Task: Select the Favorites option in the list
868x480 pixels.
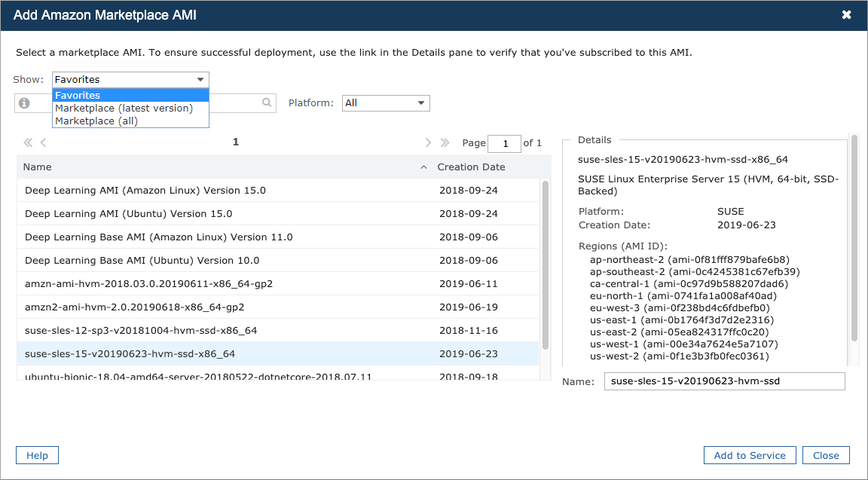Action: pyautogui.click(x=130, y=95)
